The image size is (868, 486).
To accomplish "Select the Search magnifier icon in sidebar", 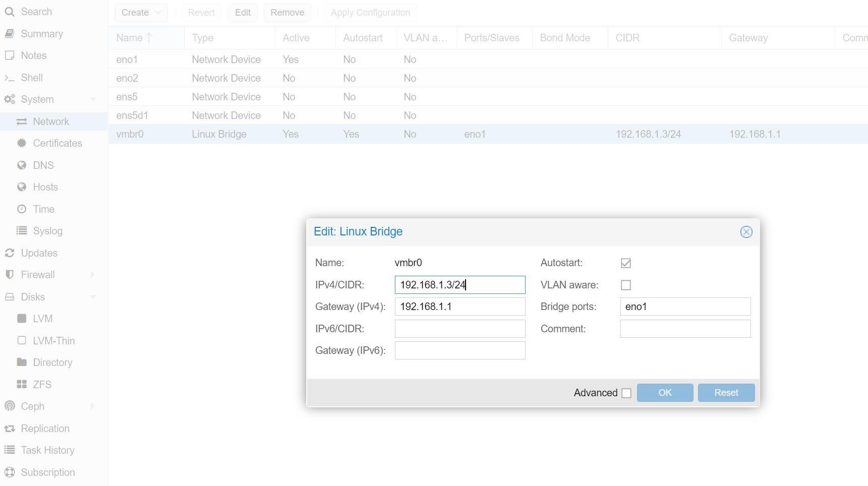I will click(x=9, y=11).
